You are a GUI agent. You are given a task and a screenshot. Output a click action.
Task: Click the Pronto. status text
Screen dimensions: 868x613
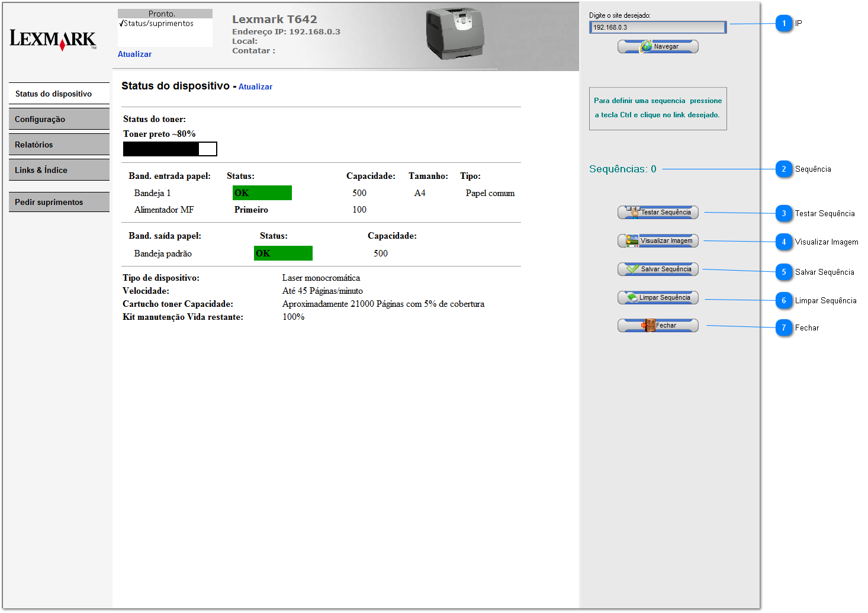(162, 14)
